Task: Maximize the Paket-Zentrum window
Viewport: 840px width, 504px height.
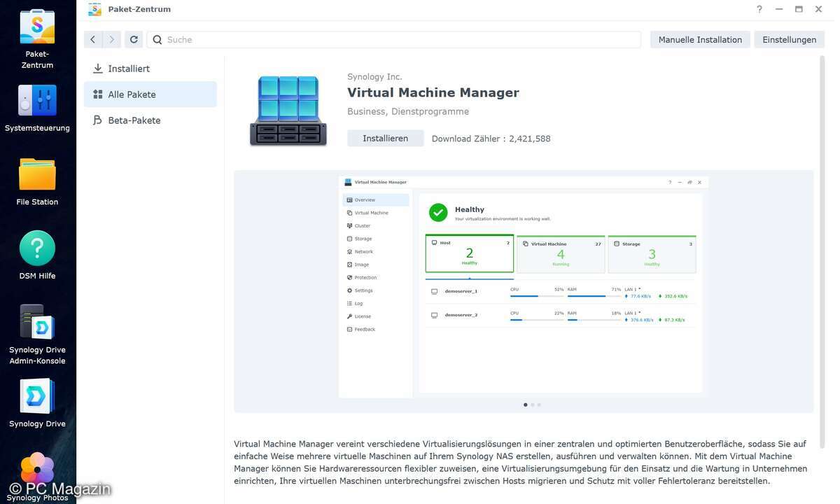Action: 799,9
